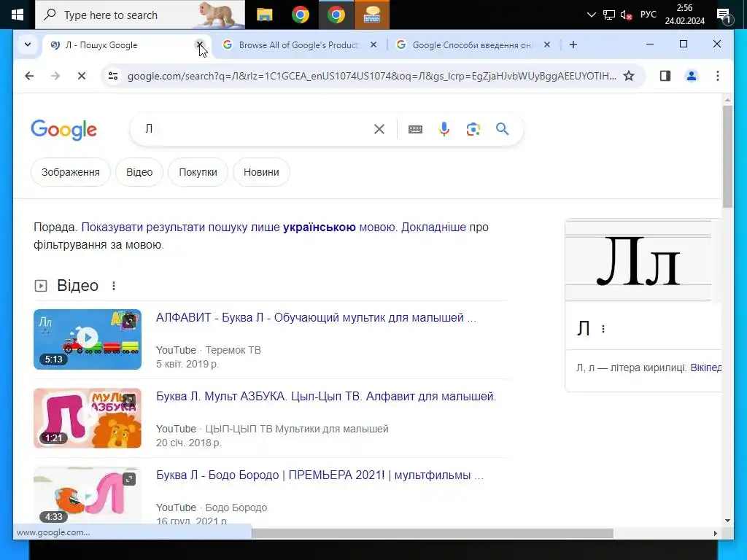Switch to Google Способи введення tab
Screen dimensions: 747x560
point(472,44)
